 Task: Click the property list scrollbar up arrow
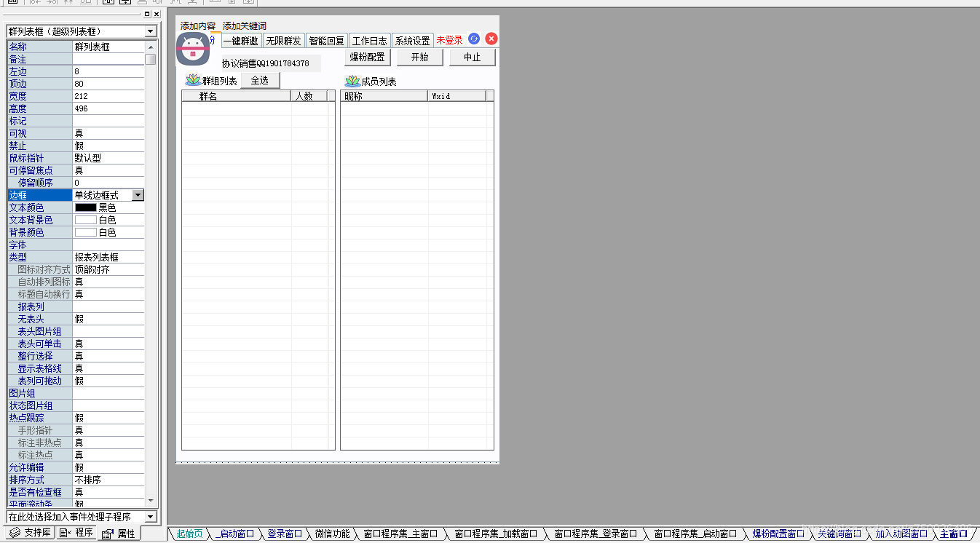point(151,46)
